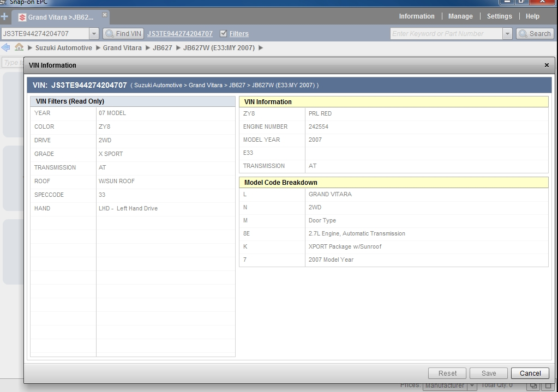Expand arrow after JB627W breadcrumb
The height and width of the screenshot is (392, 558).
point(261,47)
